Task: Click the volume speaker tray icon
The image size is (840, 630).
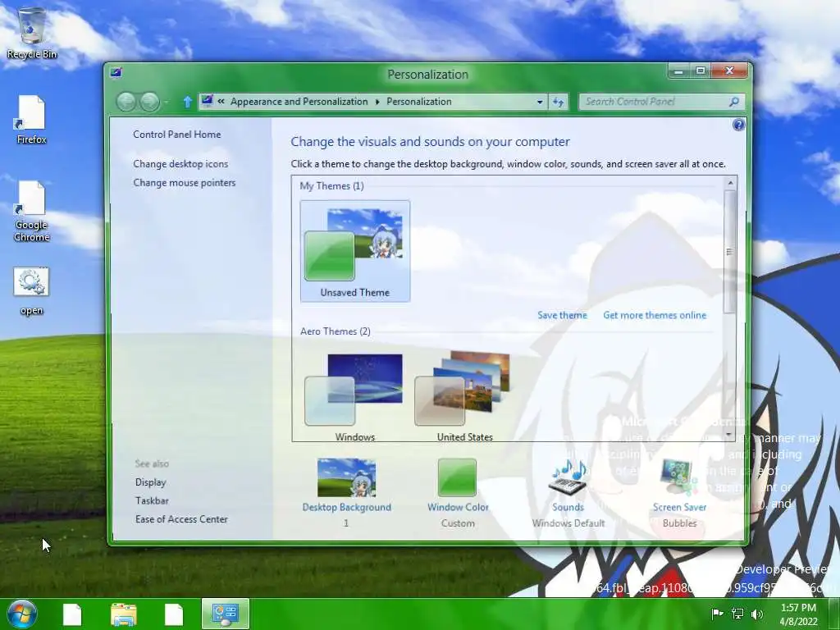Action: click(x=757, y=614)
